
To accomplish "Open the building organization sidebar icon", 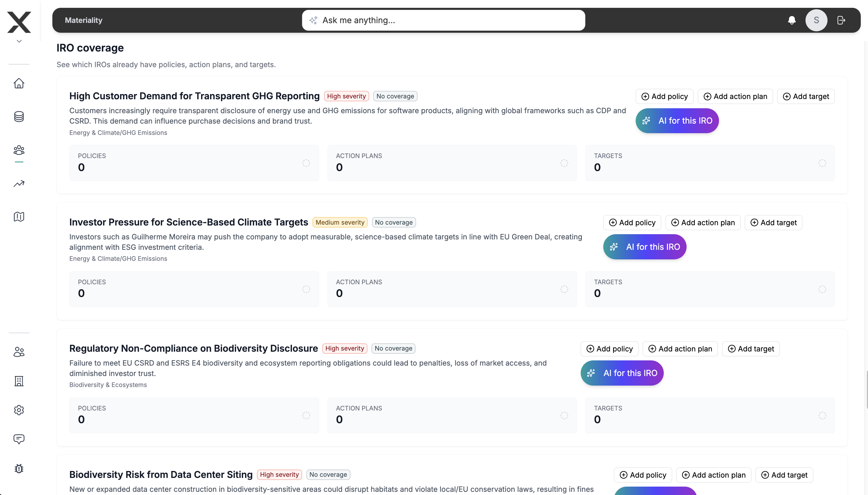I will (x=19, y=381).
